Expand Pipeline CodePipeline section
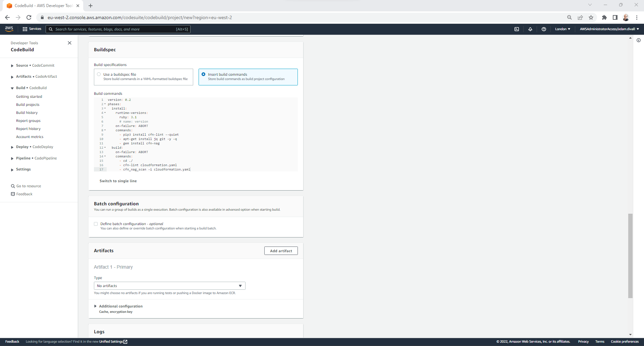This screenshot has width=644, height=346. (x=12, y=158)
